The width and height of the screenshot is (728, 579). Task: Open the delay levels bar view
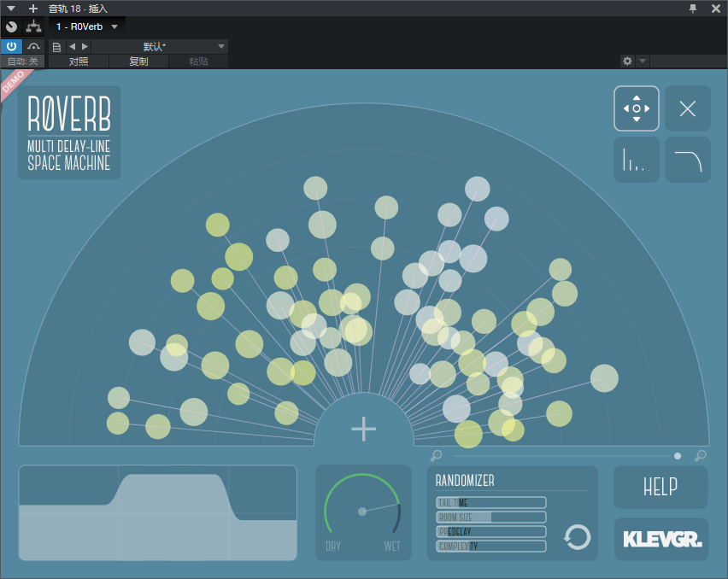(637, 160)
